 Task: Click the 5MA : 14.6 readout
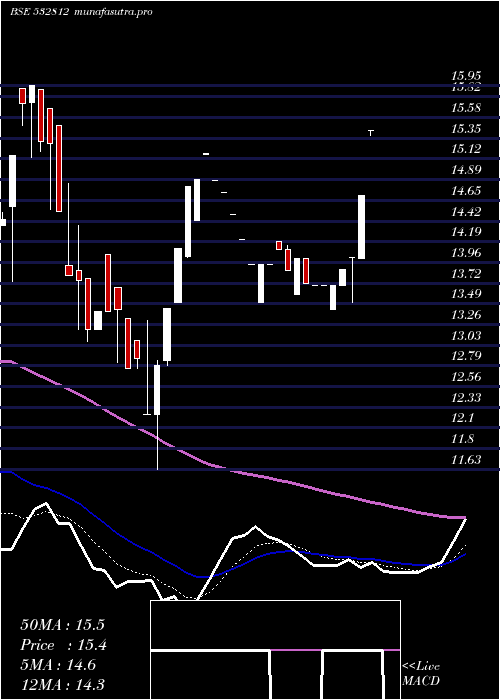pos(58,666)
